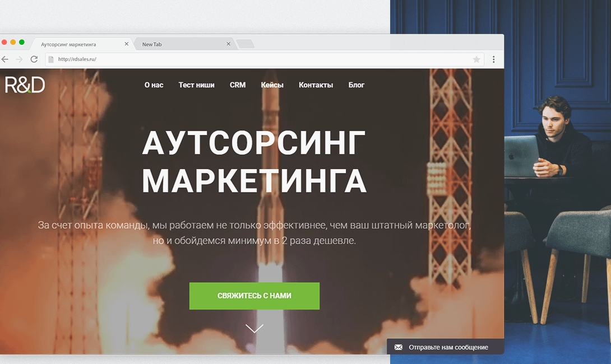Close the Аутсорсинг маркетинга tab

tap(126, 44)
